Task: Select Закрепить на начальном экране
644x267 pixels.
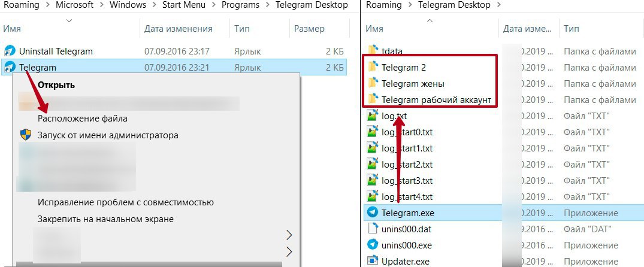Action: [105, 219]
